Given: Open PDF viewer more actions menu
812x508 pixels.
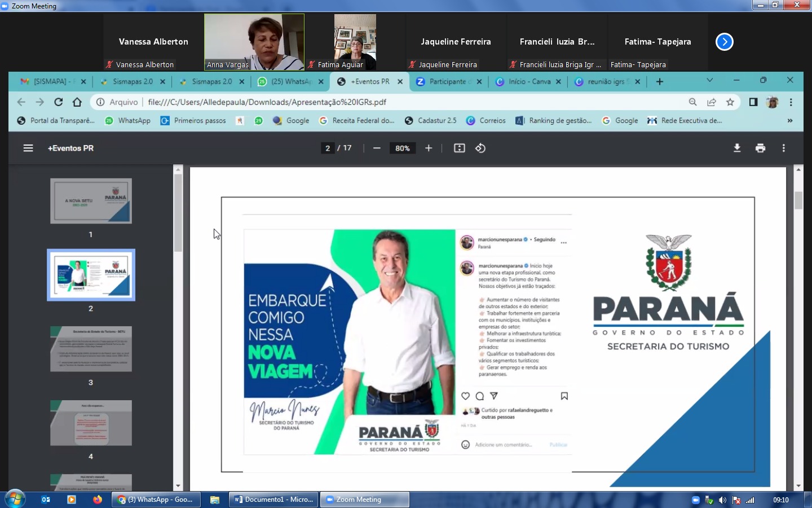Looking at the screenshot, I should pos(784,148).
